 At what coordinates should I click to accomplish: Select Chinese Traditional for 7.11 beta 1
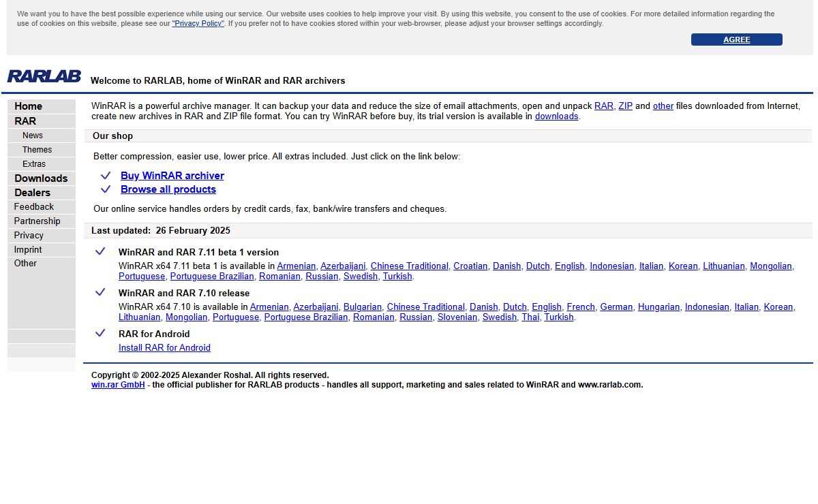[x=410, y=266]
